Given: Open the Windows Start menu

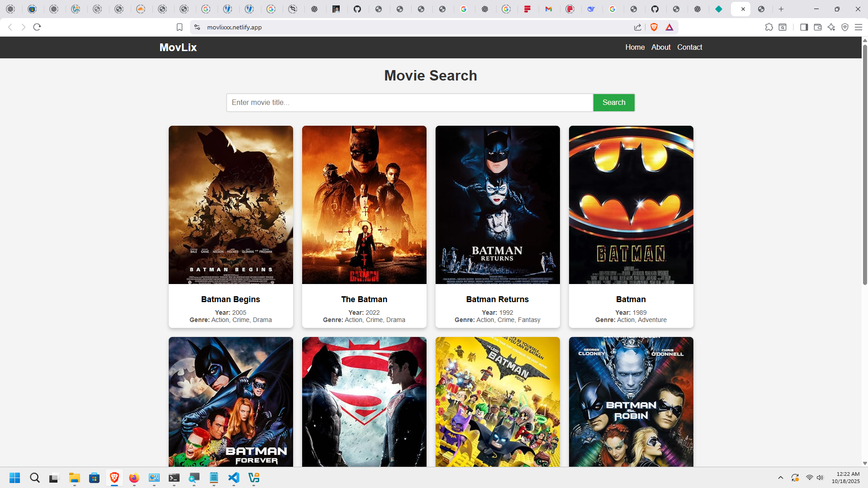Looking at the screenshot, I should pyautogui.click(x=14, y=478).
